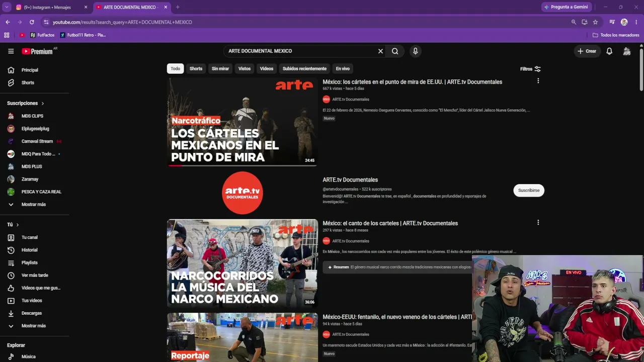Expand subscriptions with Mostrar más
Screen dimensions: 644x362
click(x=35, y=204)
